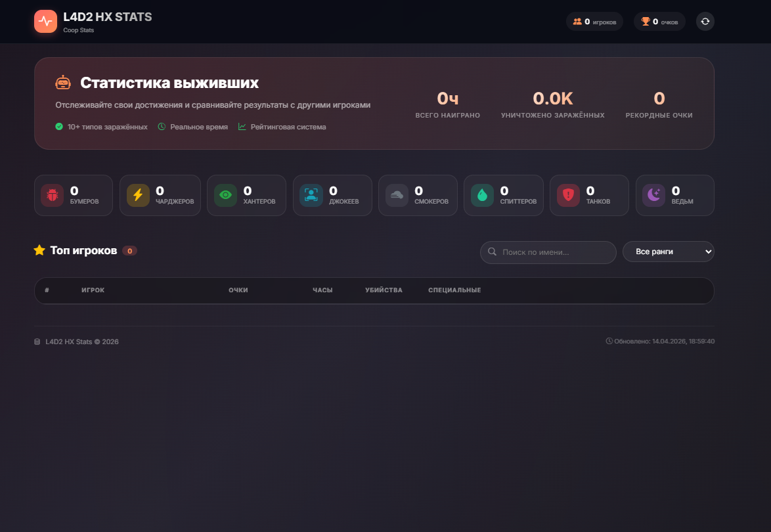
Task: Click the 0ч total hours value
Action: tap(447, 99)
